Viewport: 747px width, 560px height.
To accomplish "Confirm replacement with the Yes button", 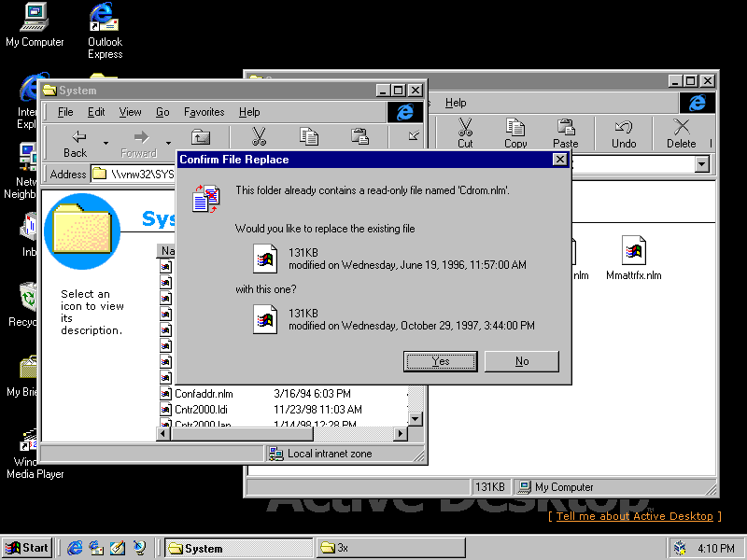I will (440, 361).
